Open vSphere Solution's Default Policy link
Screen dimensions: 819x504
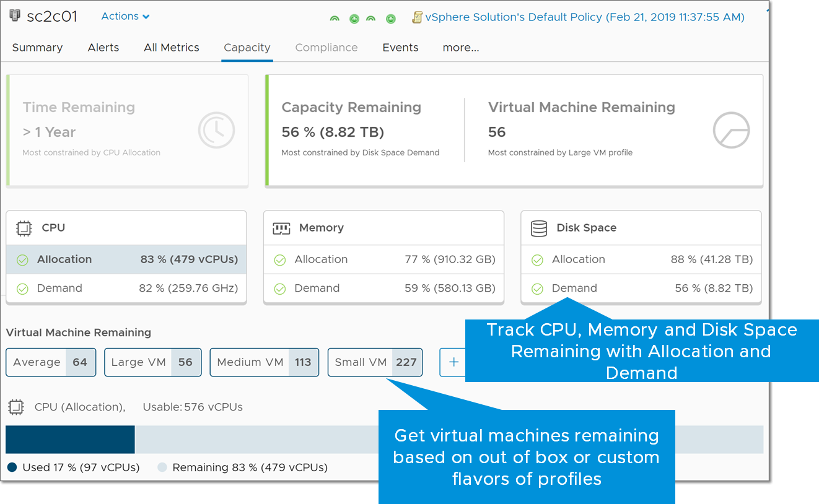pyautogui.click(x=585, y=17)
